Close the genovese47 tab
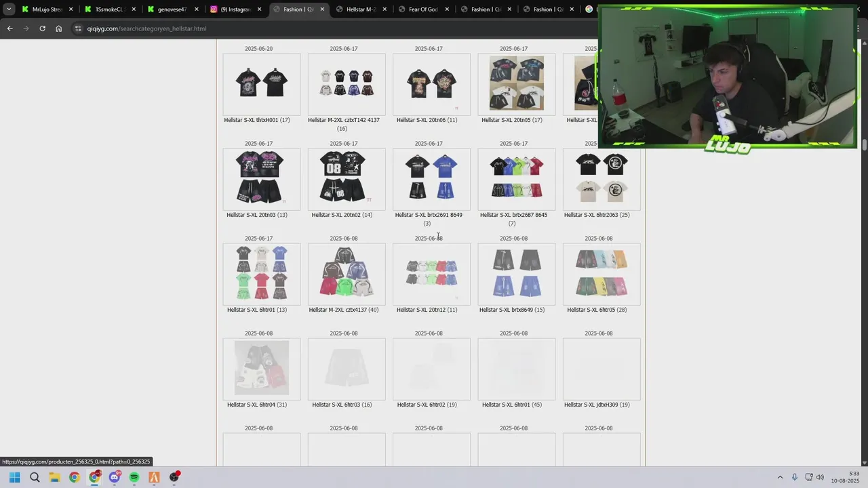Image resolution: width=868 pixels, height=488 pixels. (195, 9)
